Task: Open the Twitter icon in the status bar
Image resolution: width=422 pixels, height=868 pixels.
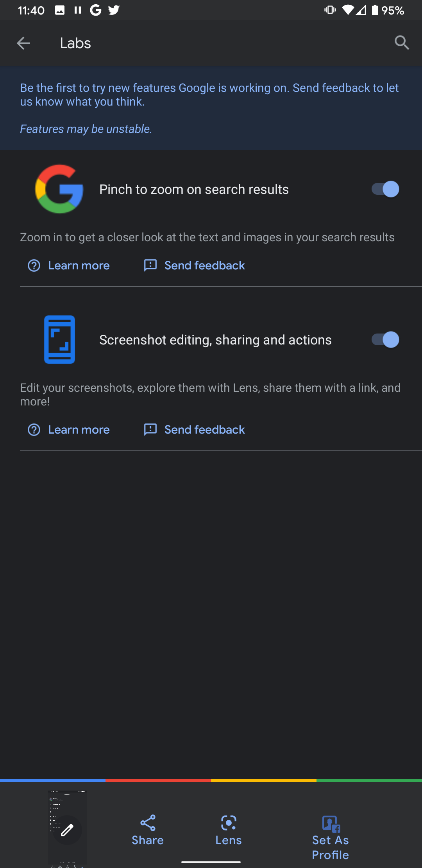Action: (x=113, y=10)
